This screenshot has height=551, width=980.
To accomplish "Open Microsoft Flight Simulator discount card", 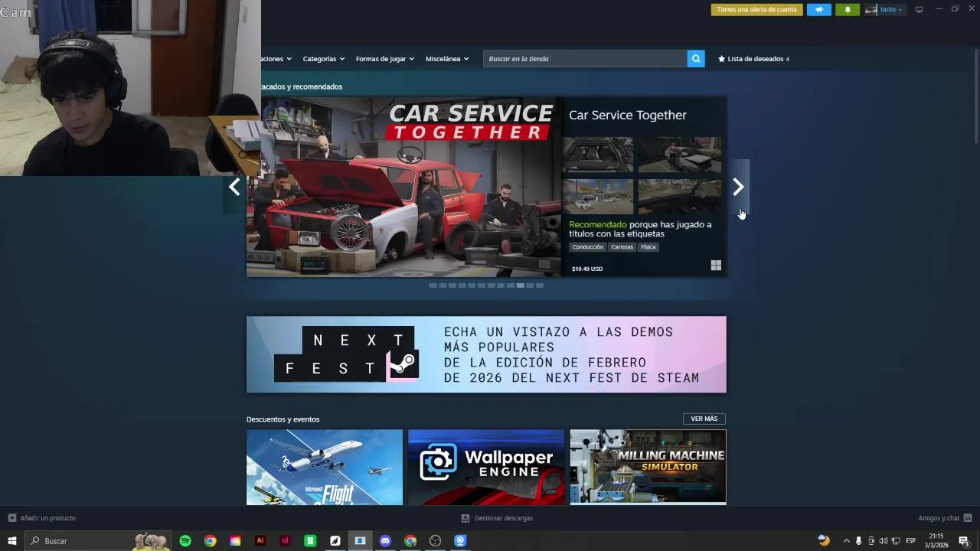I will (325, 467).
